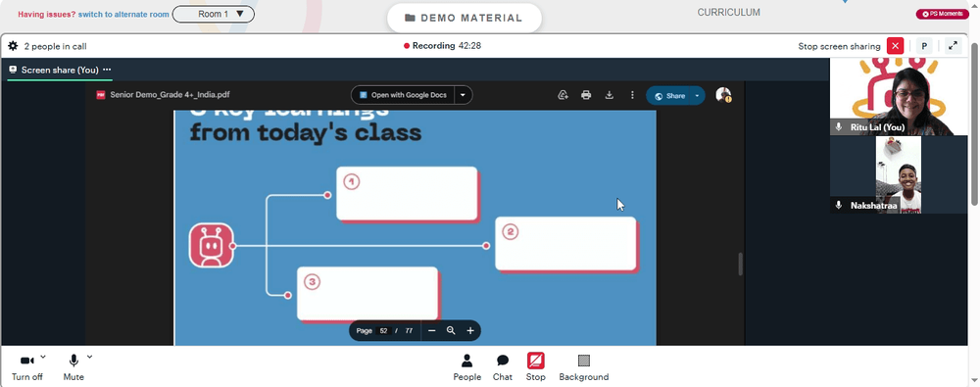Expand microphone options chevron
Image resolution: width=980 pixels, height=387 pixels.
click(x=89, y=357)
